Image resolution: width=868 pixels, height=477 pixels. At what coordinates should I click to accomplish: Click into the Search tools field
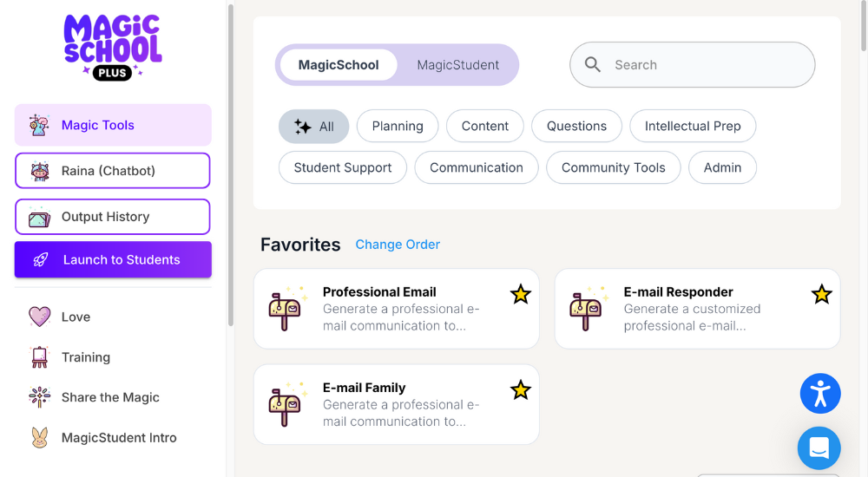(692, 65)
